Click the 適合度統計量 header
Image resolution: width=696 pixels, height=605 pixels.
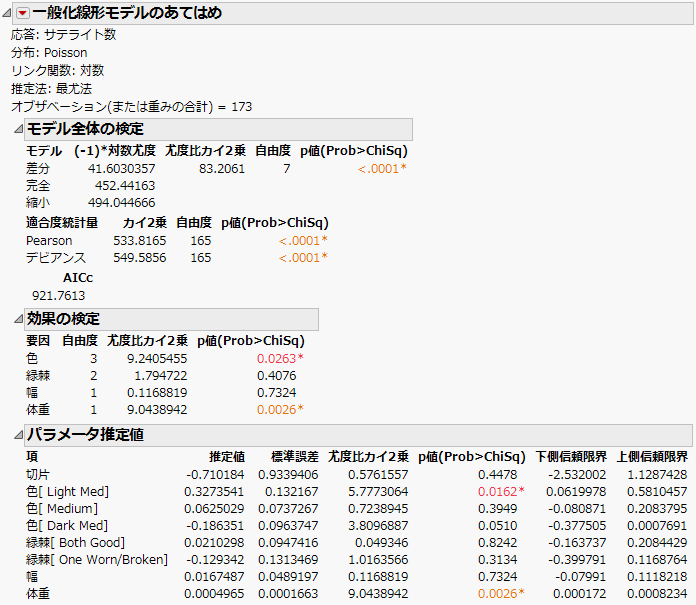pyautogui.click(x=62, y=223)
